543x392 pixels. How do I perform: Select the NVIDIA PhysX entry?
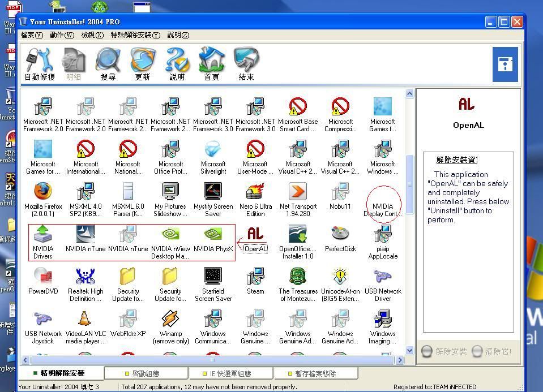click(x=213, y=235)
